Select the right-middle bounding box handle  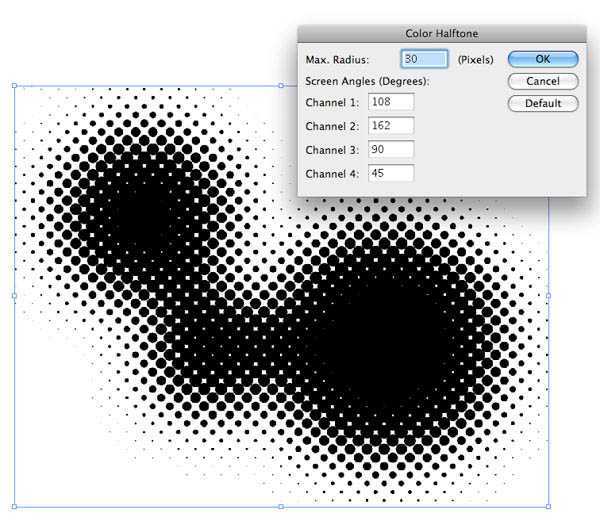click(x=549, y=296)
